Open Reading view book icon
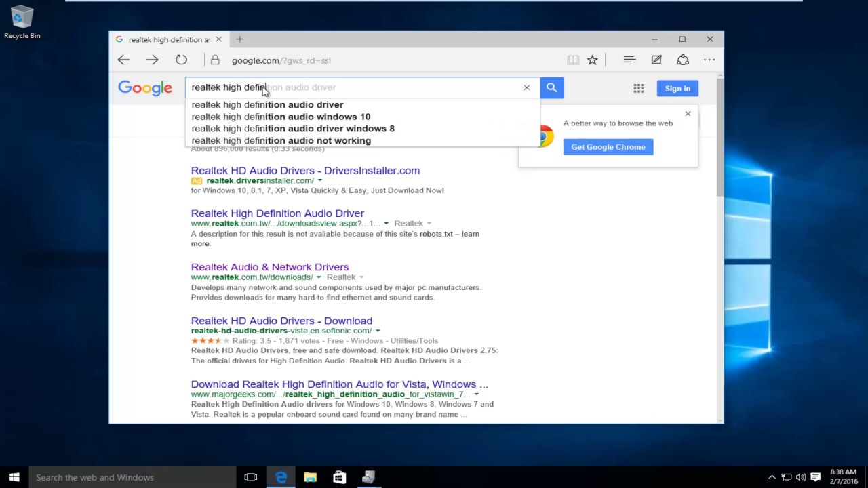Screen dimensions: 868x488 pyautogui.click(x=573, y=60)
